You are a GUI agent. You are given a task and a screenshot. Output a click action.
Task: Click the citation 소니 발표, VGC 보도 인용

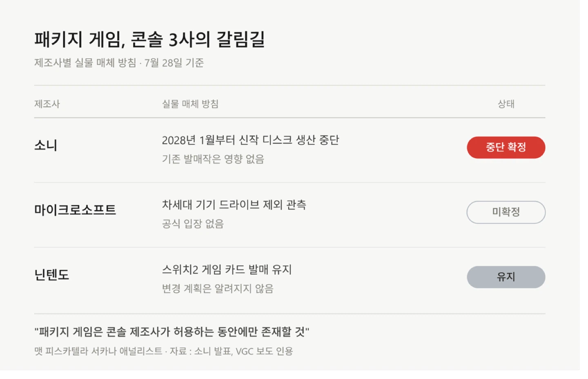243,351
